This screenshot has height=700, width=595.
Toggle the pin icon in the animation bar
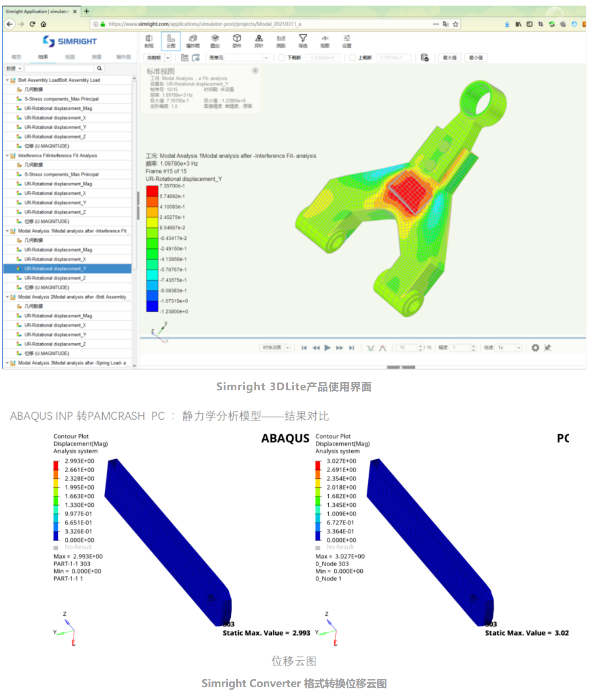[x=548, y=348]
